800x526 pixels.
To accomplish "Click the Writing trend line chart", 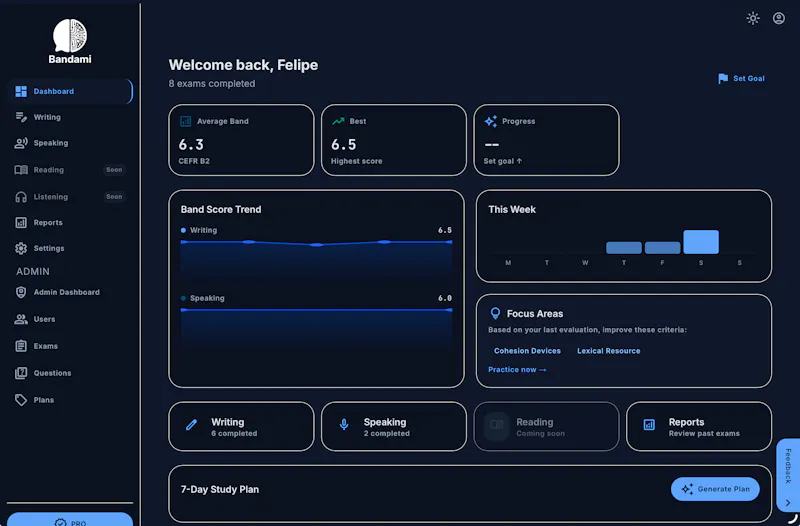I will click(316, 263).
